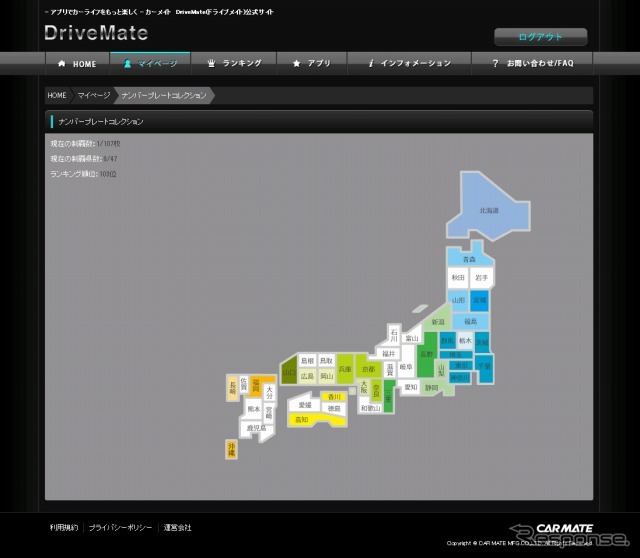Open the アプリ navigation tab
Image resolution: width=640 pixels, height=558 pixels.
tap(312, 63)
